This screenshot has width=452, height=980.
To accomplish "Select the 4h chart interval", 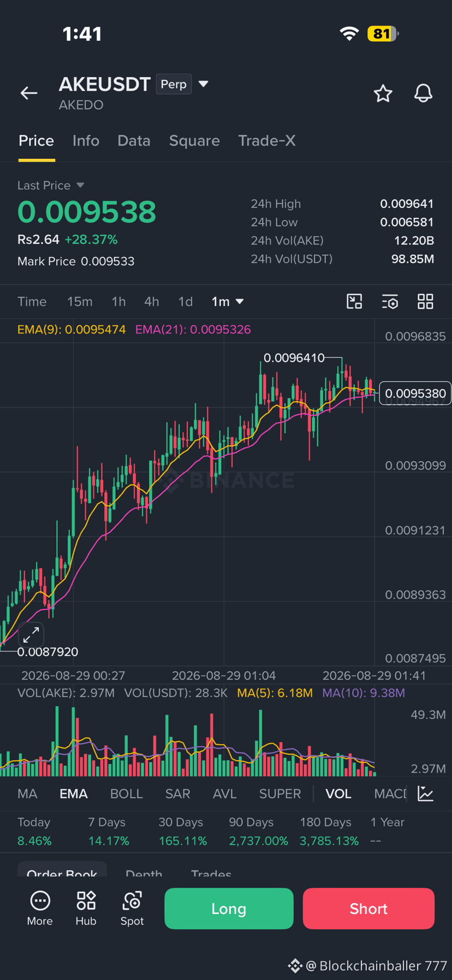I will (152, 302).
